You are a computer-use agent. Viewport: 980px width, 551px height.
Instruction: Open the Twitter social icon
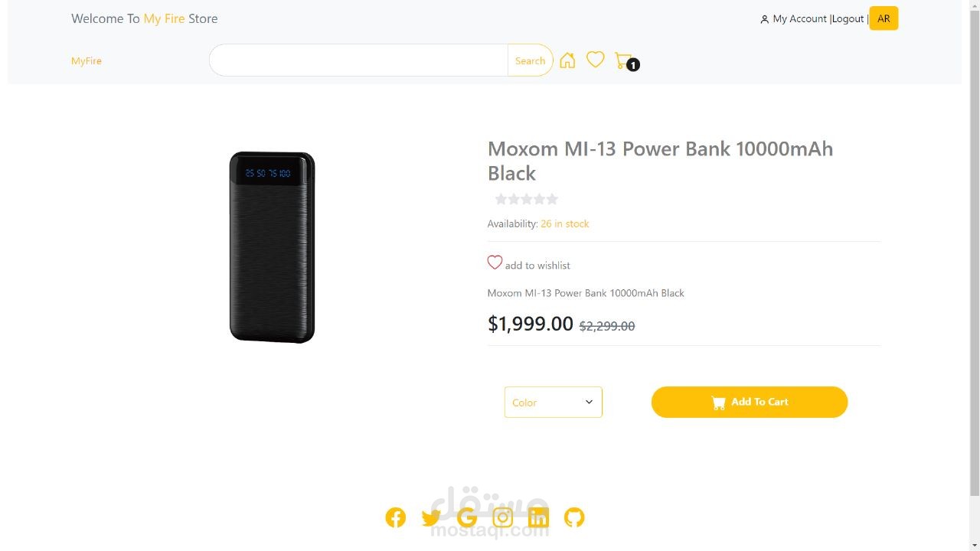click(431, 518)
